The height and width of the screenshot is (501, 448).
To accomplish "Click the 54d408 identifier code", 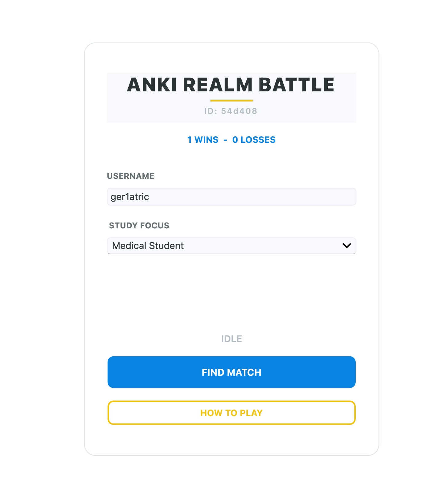I will point(239,111).
